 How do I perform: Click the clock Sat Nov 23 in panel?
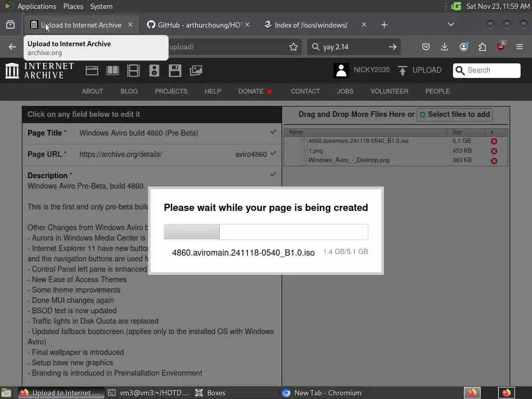pos(498,6)
